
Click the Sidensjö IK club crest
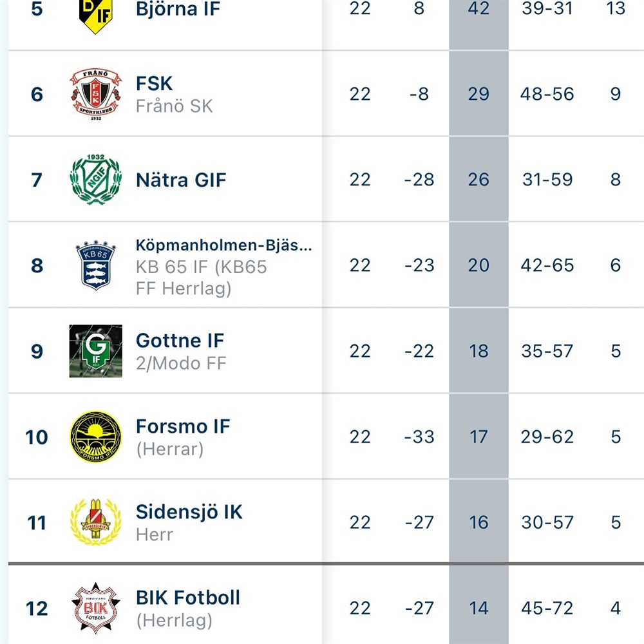click(95, 522)
